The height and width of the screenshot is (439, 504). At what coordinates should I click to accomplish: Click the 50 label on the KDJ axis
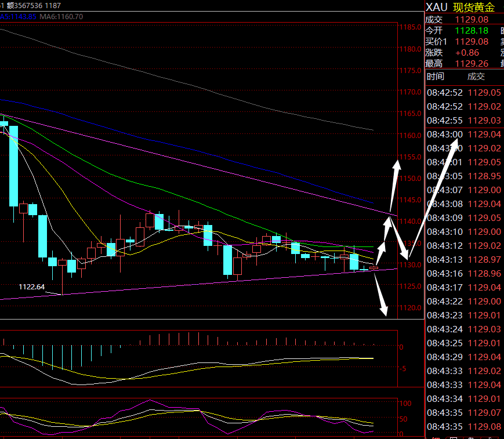(x=403, y=419)
